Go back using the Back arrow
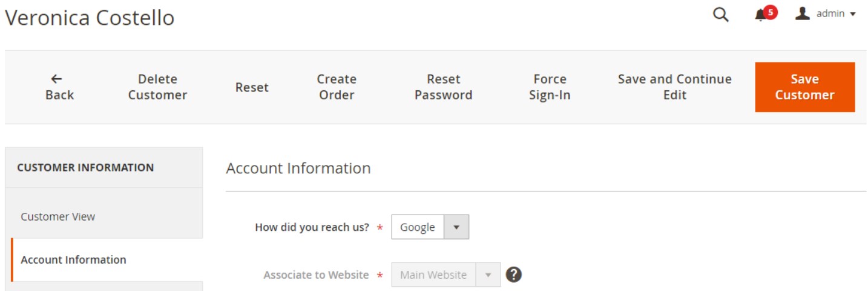 59,87
